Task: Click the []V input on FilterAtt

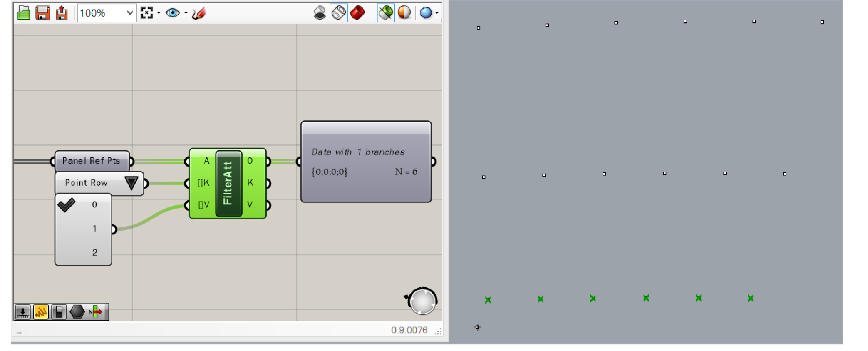Action: (x=203, y=204)
